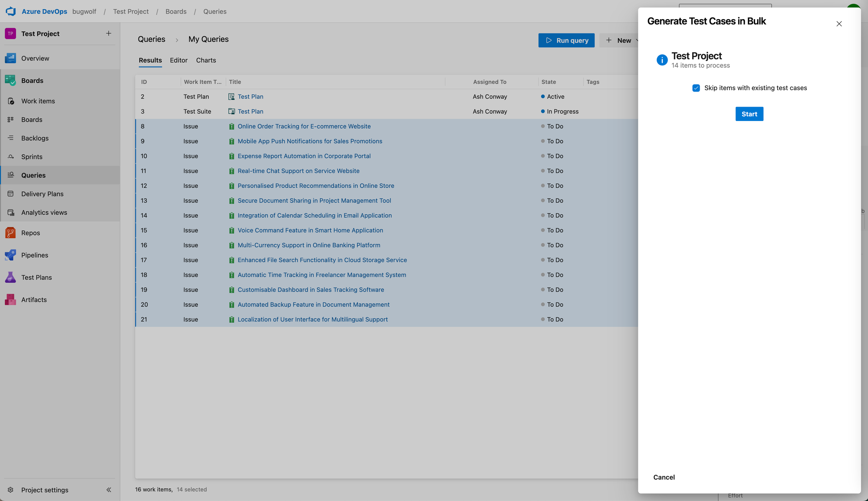The image size is (868, 501).
Task: Open the Artifacts hub
Action: (33, 300)
